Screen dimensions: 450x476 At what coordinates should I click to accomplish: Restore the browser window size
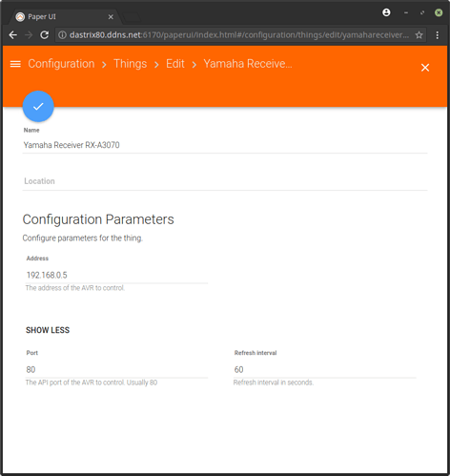point(422,12)
